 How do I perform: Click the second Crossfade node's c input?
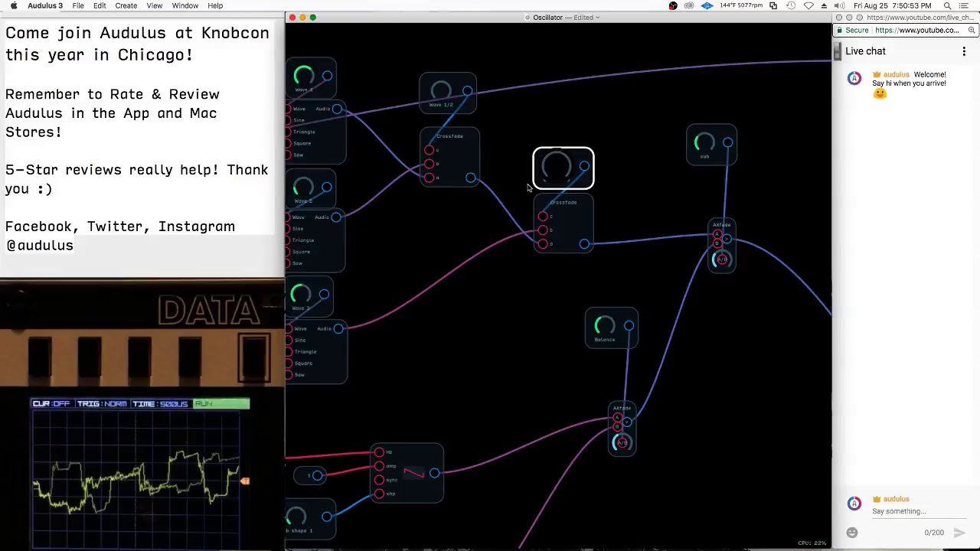click(543, 217)
